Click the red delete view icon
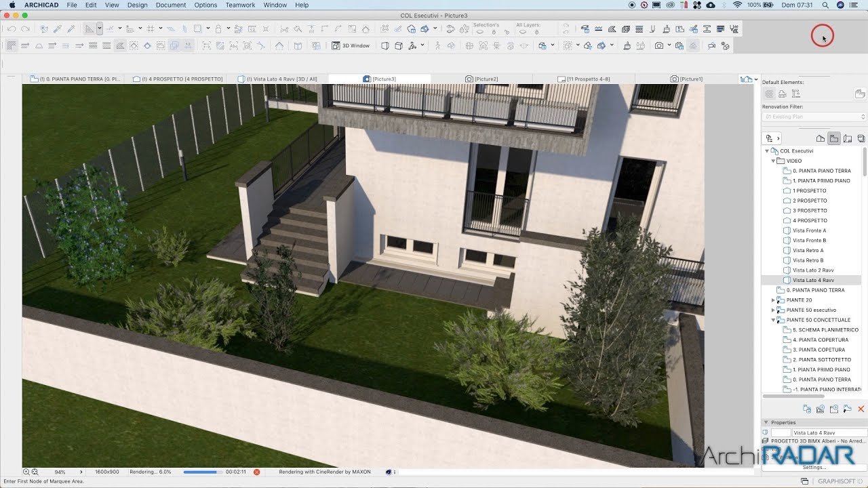868x488 pixels. (861, 409)
